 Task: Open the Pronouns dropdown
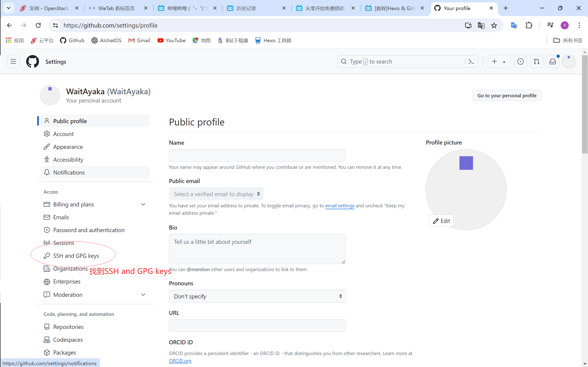tap(257, 296)
